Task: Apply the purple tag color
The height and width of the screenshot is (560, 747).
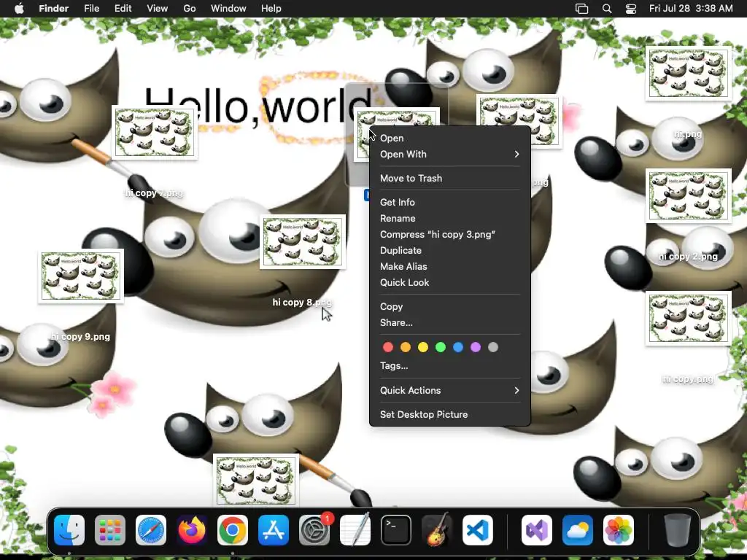Action: point(476,347)
